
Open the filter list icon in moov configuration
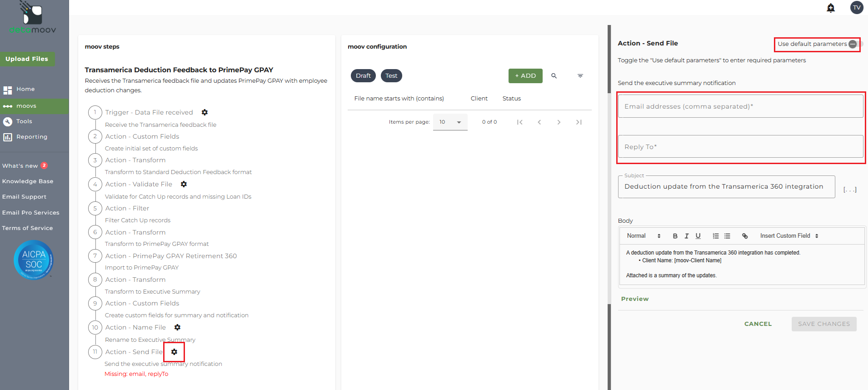580,76
